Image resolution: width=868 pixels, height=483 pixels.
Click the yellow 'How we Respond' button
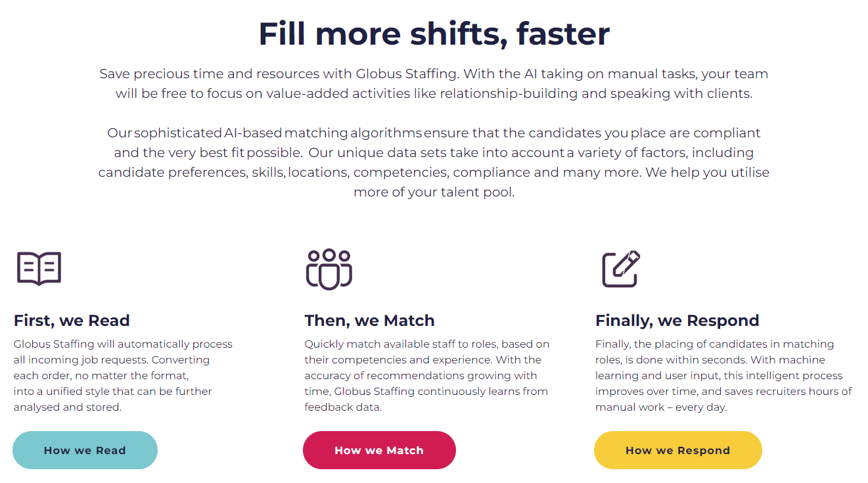pyautogui.click(x=677, y=450)
